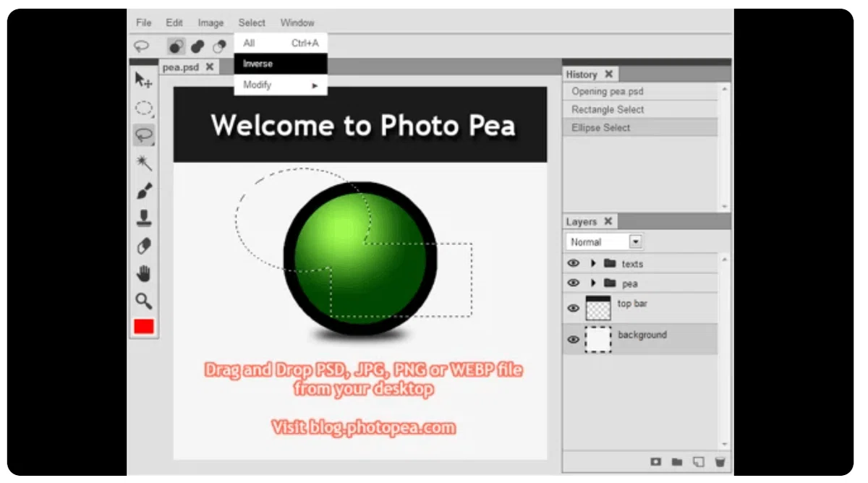The height and width of the screenshot is (483, 868).
Task: Select the top bar layer name
Action: click(x=632, y=304)
